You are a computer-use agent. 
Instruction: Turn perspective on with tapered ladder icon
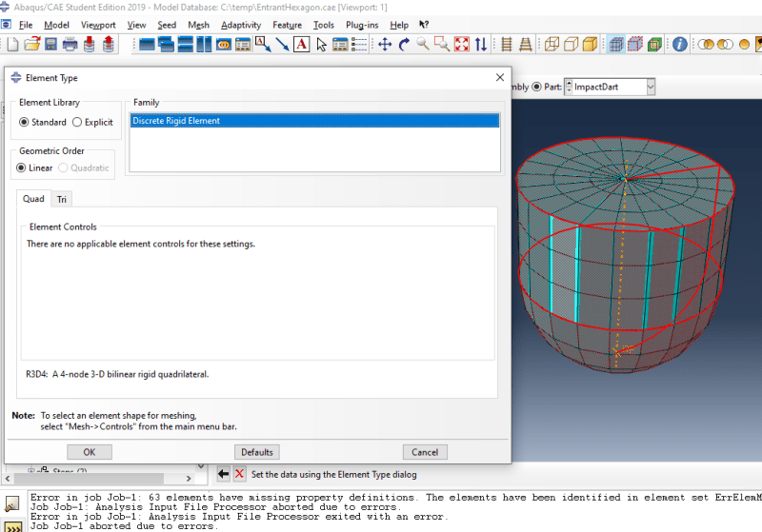526,45
